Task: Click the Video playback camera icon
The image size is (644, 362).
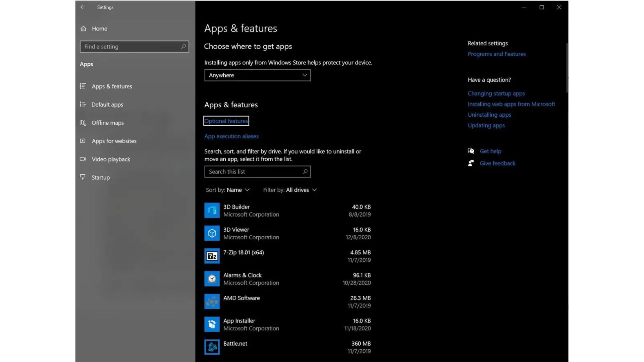Action: 83,159
